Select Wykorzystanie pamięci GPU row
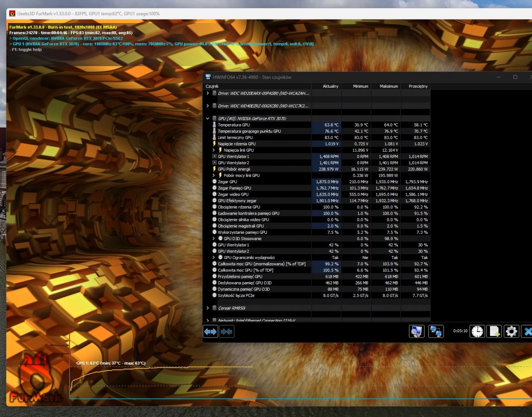Image resolution: width=532 pixels, height=417 pixels. (x=317, y=232)
